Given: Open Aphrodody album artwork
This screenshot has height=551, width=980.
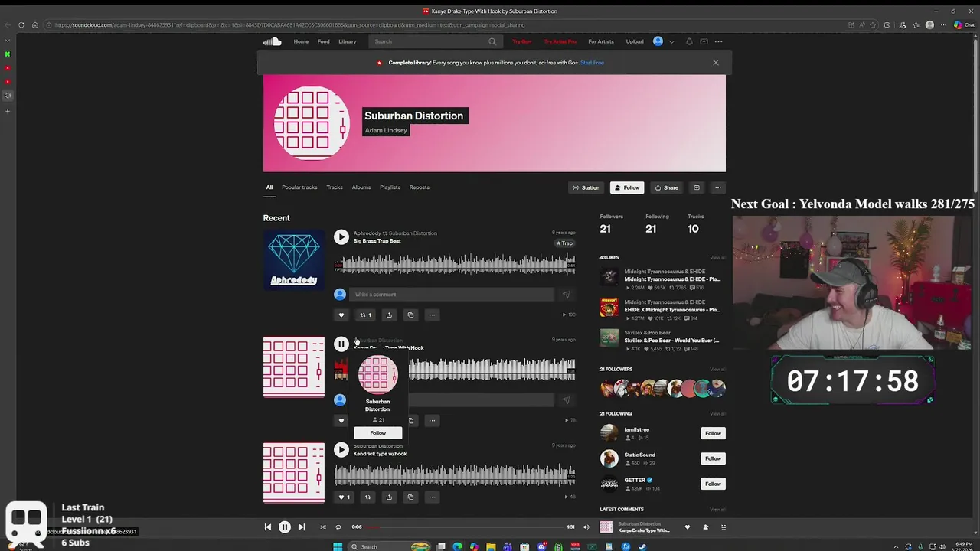Looking at the screenshot, I should 294,260.
